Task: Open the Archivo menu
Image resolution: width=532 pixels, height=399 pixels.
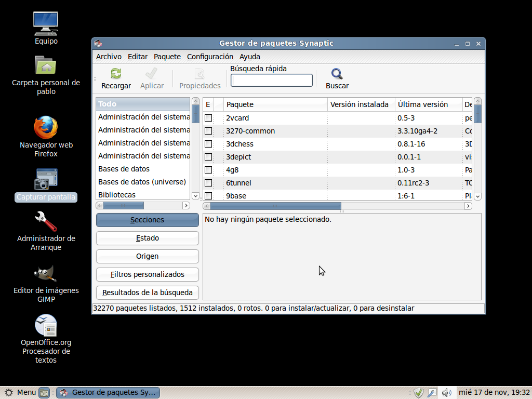Action: pos(109,57)
